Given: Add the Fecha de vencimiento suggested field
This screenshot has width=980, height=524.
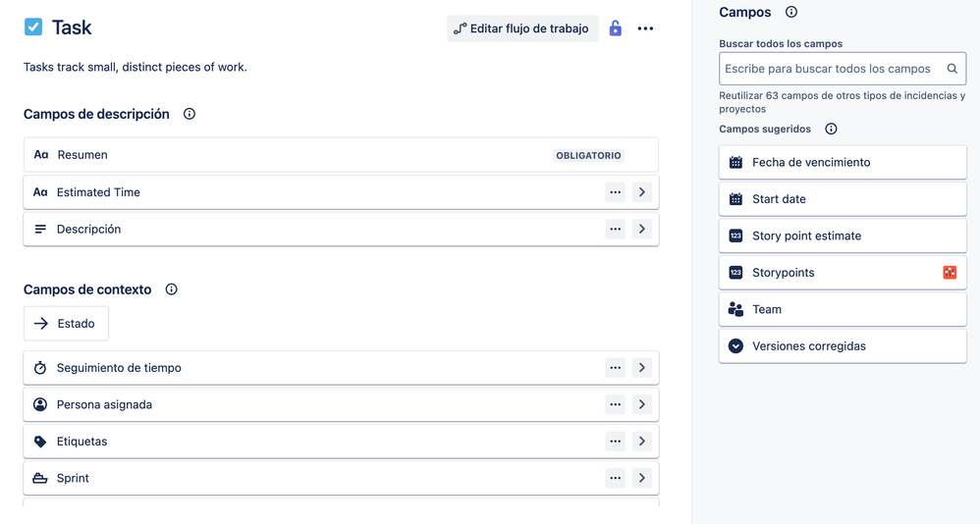Looking at the screenshot, I should pos(843,162).
